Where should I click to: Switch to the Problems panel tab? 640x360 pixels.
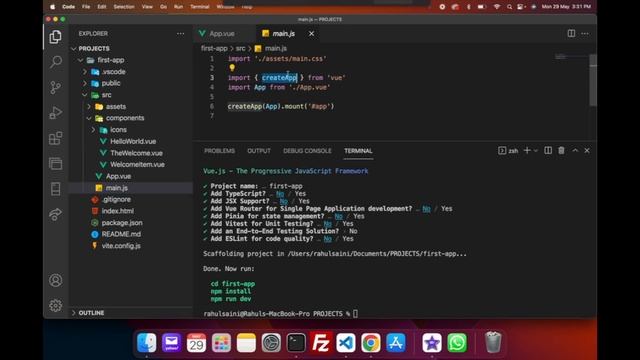pos(220,151)
